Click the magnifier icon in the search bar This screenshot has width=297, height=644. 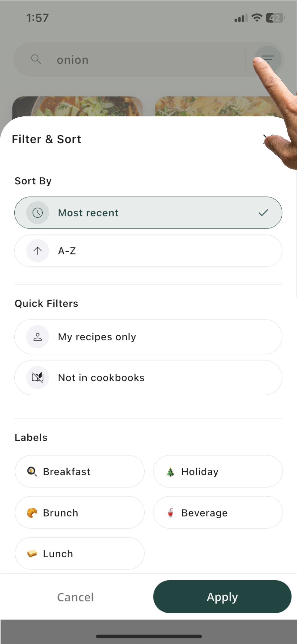[x=37, y=59]
